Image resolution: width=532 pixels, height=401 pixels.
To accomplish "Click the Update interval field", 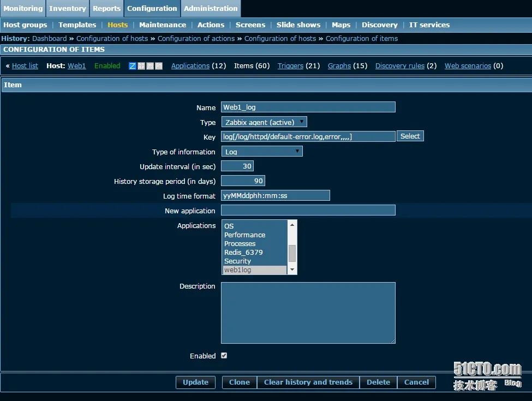I will (237, 166).
